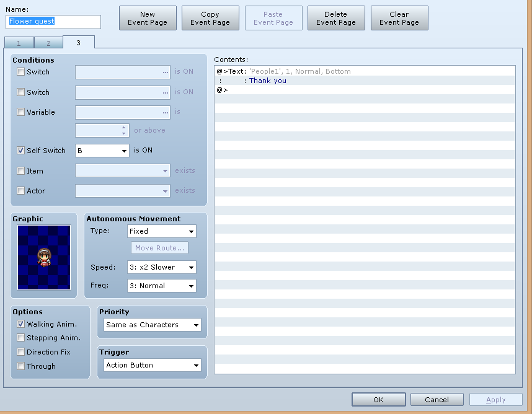Screen dimensions: 532x414
Task: Check the Through option
Action: click(x=20, y=366)
